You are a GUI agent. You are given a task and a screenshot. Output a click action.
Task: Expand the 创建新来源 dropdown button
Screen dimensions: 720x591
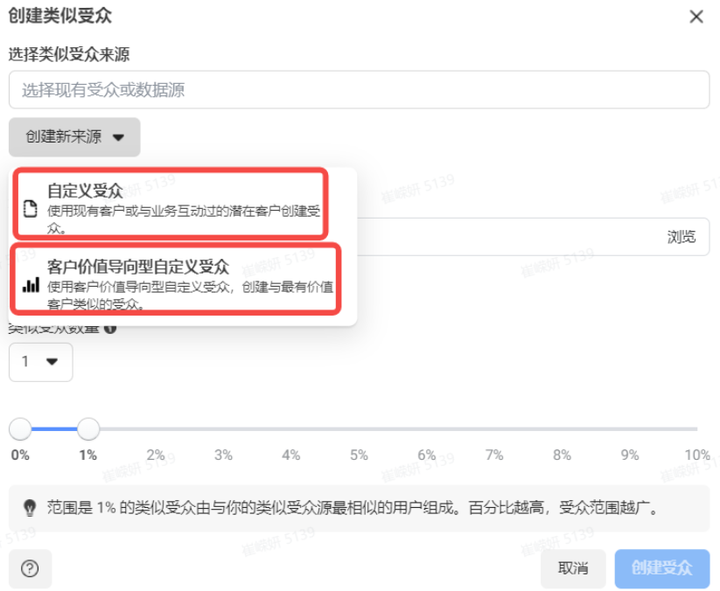74,137
